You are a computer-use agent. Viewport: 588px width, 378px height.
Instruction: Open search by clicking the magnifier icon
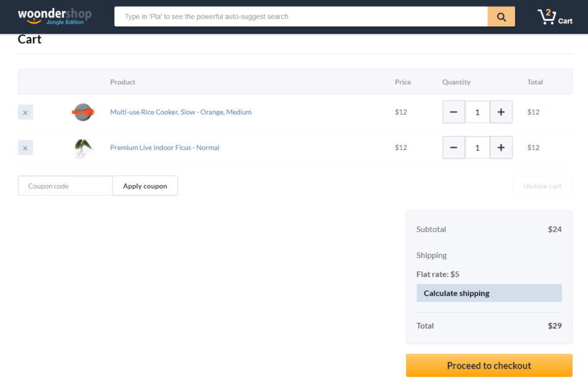(x=501, y=17)
